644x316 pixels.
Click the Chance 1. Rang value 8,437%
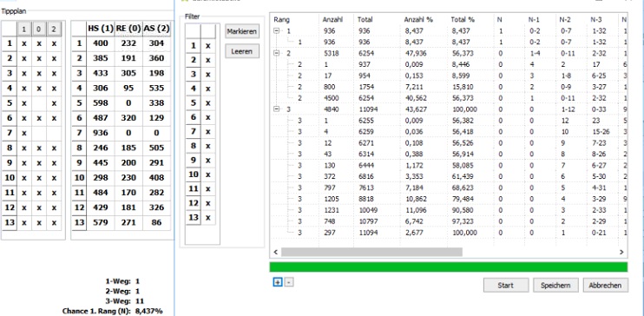coord(148,311)
